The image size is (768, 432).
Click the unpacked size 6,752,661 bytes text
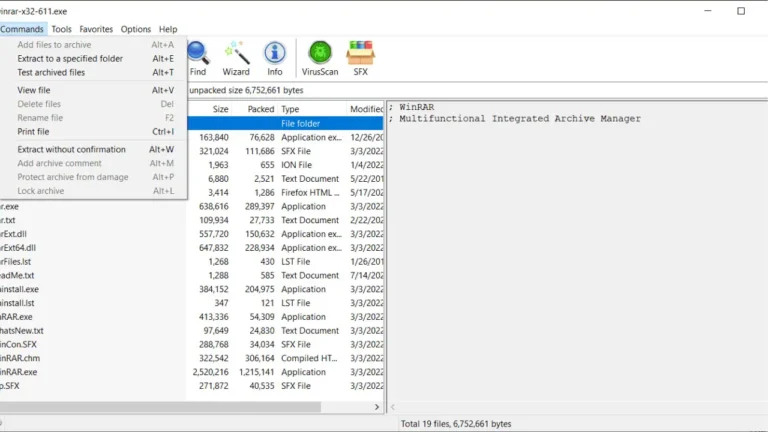click(x=246, y=90)
